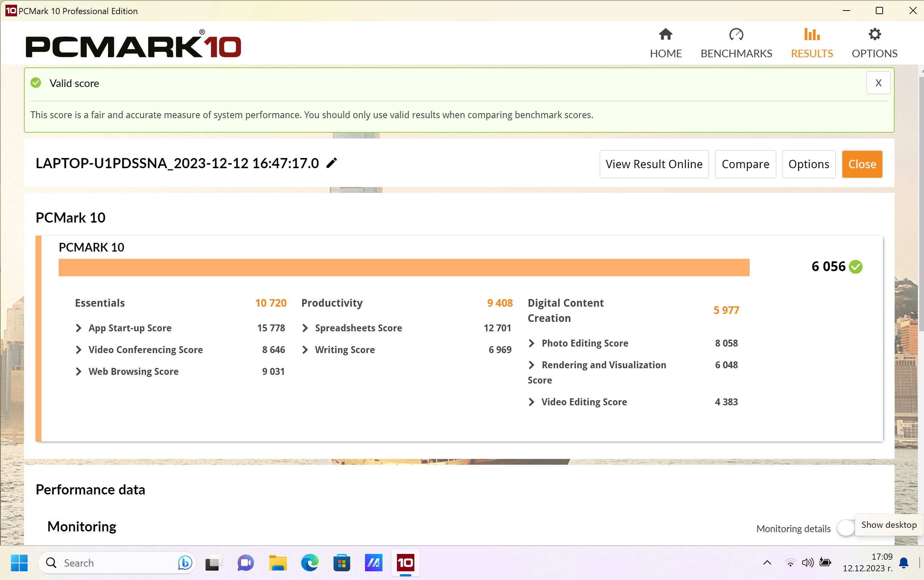
Task: Expand Video Editing Score details
Action: [x=532, y=402]
